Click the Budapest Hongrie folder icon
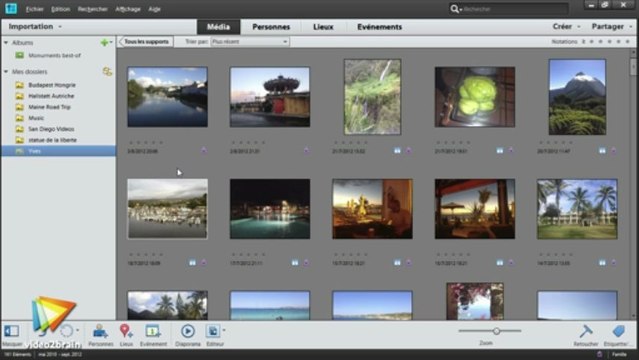Viewport: 639px width, 360px height. (x=20, y=85)
